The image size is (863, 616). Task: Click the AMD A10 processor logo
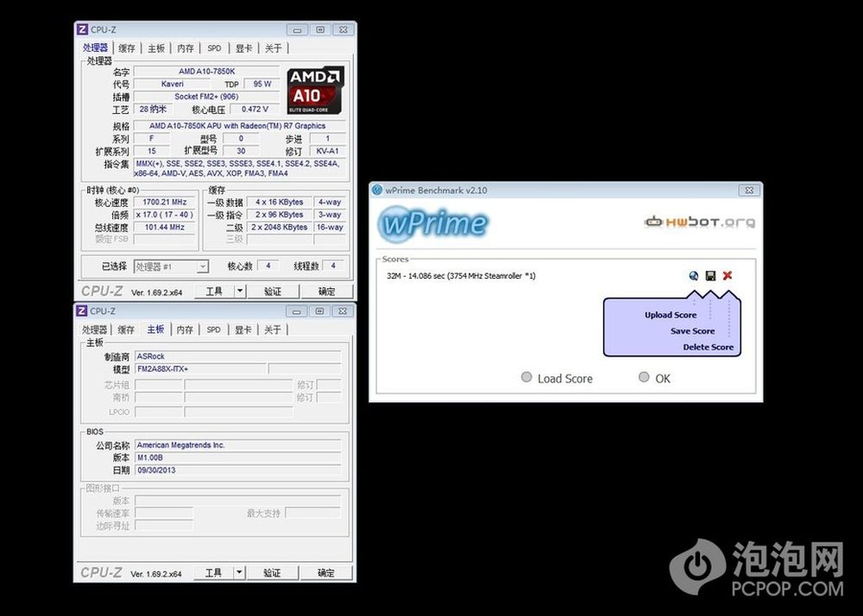[x=315, y=91]
